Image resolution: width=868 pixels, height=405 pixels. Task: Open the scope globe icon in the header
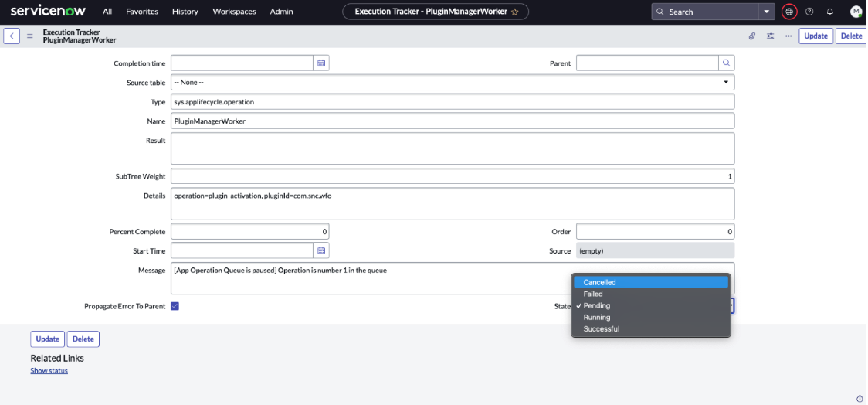click(789, 11)
